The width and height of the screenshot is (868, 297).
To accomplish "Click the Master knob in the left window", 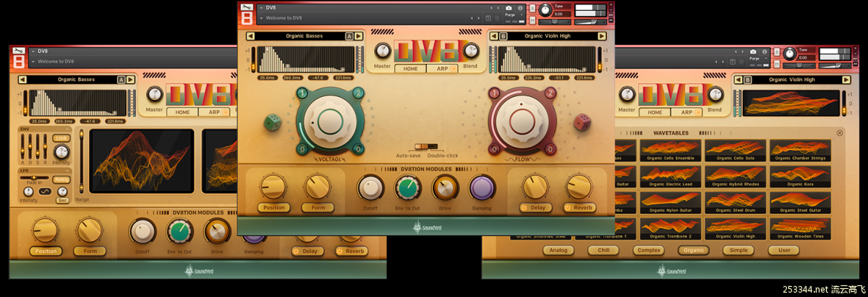I will [x=154, y=95].
